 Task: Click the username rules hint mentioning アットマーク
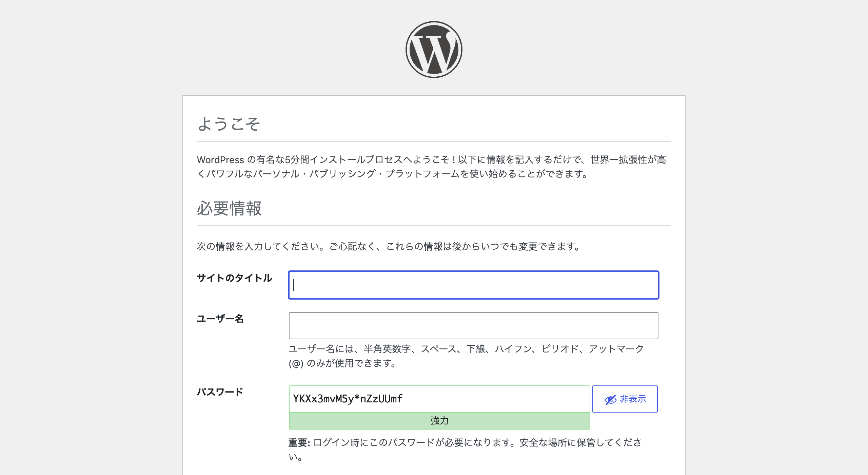pyautogui.click(x=466, y=356)
